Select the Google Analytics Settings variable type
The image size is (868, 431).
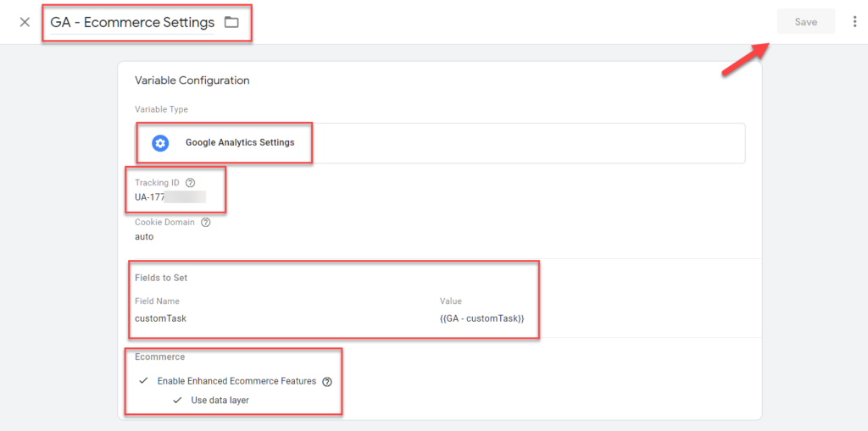point(441,143)
